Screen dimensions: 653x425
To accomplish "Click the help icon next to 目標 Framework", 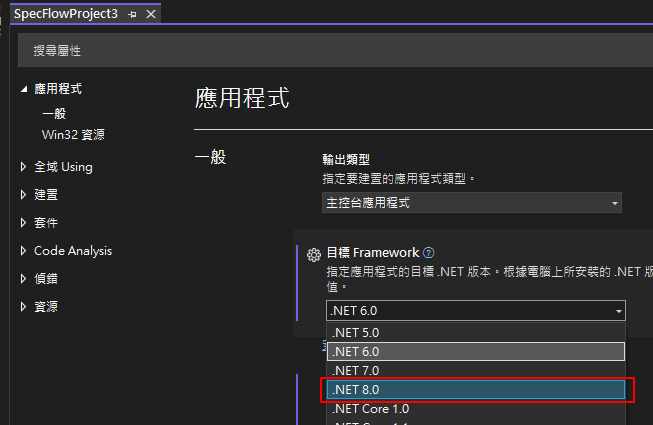I will pyautogui.click(x=429, y=253).
